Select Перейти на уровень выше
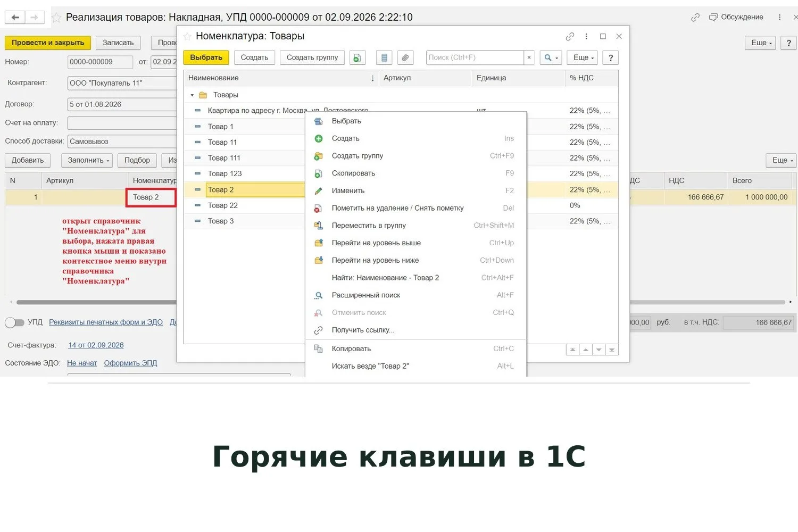The height and width of the screenshot is (532, 798). pyautogui.click(x=415, y=243)
